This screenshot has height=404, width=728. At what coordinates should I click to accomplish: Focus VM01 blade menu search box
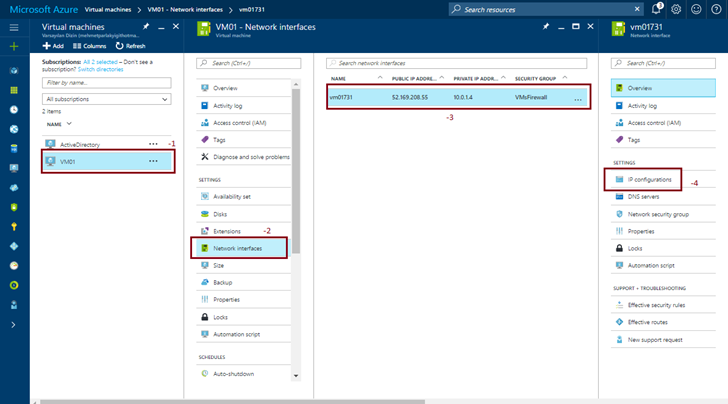248,63
